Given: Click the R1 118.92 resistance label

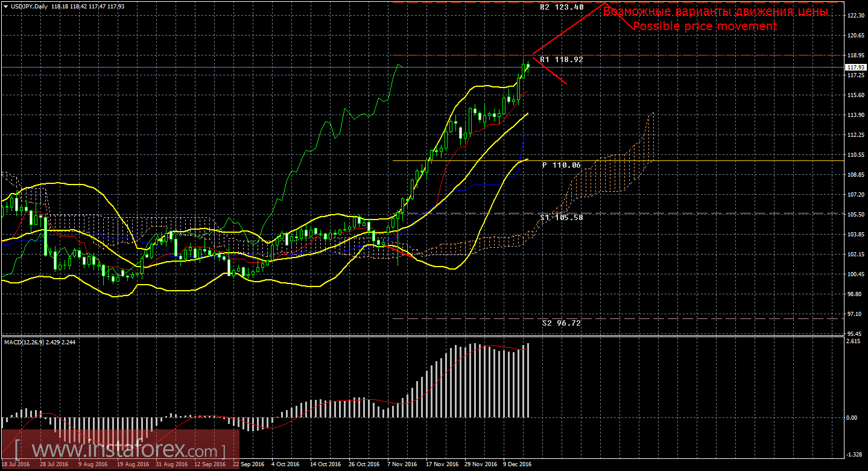Looking at the screenshot, I should pyautogui.click(x=562, y=60).
